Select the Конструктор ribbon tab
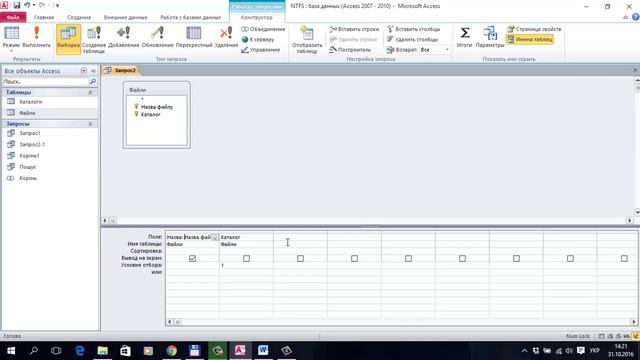The image size is (640, 360). 256,17
